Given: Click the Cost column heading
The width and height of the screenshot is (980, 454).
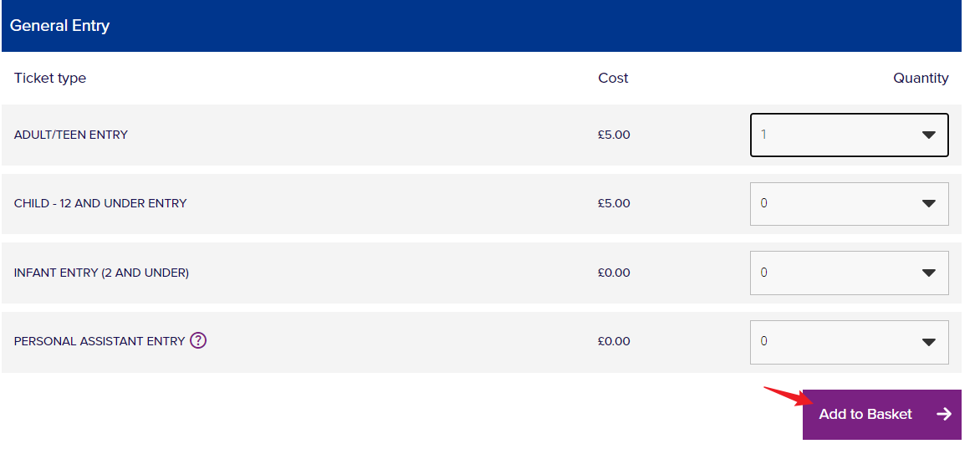Looking at the screenshot, I should [x=613, y=79].
